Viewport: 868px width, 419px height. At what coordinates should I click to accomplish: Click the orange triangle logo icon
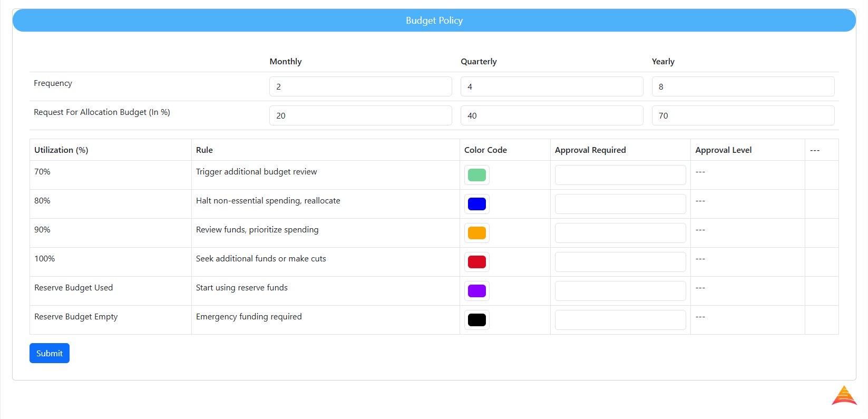pyautogui.click(x=844, y=396)
